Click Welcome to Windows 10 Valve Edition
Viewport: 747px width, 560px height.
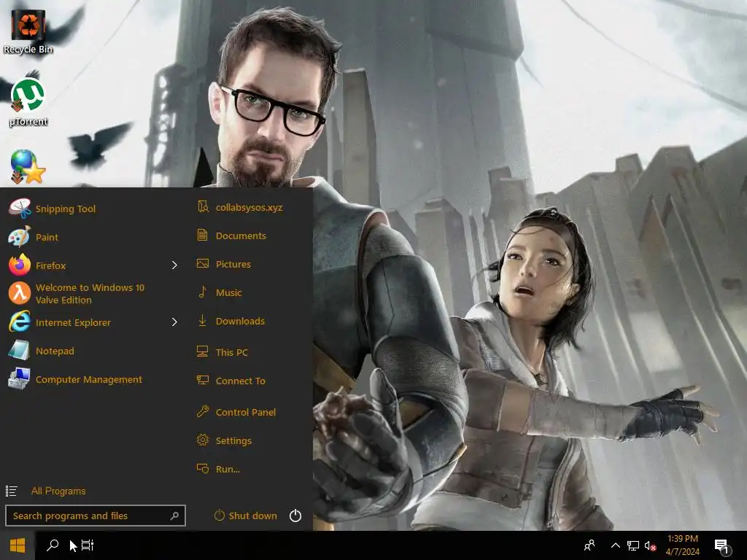[90, 294]
